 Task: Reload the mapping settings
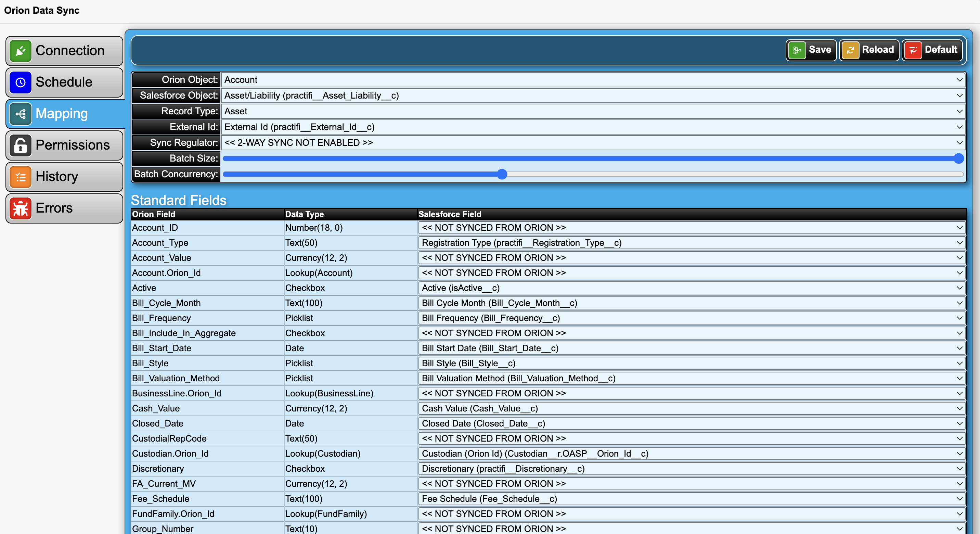pyautogui.click(x=869, y=50)
